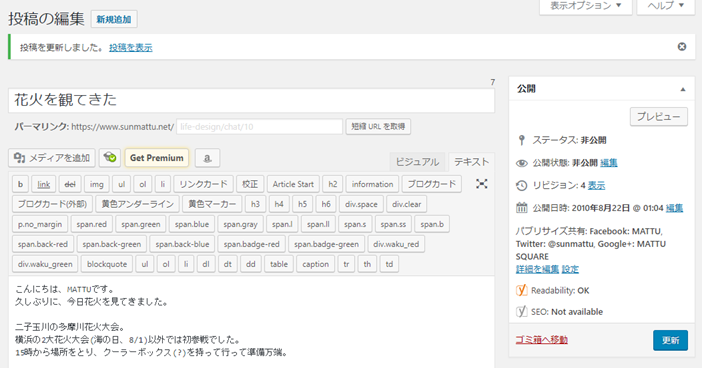The height and width of the screenshot is (368, 702).
Task: Click the img quicktag button
Action: click(x=97, y=184)
